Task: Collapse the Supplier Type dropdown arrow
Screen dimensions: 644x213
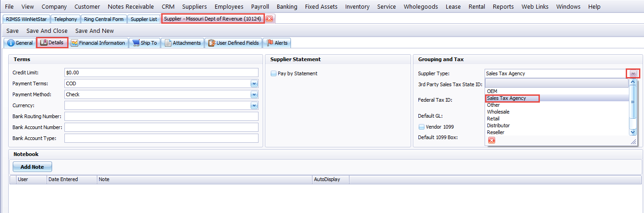Action: point(633,73)
